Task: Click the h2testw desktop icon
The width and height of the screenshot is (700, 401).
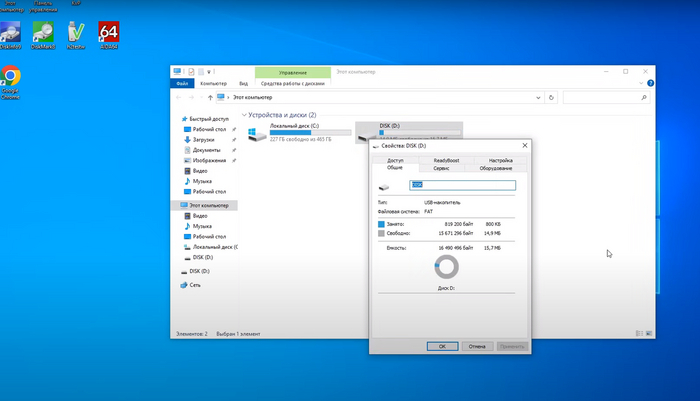Action: click(75, 35)
